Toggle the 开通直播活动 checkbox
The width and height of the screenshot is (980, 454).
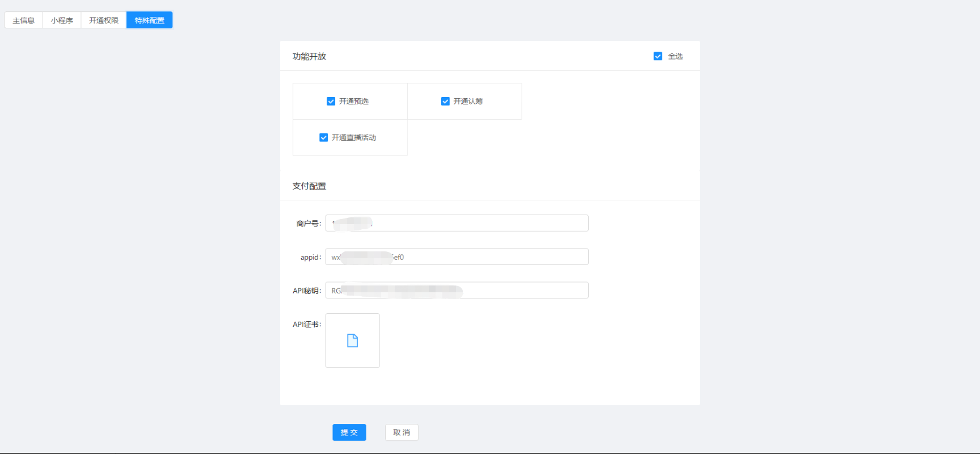tap(324, 137)
